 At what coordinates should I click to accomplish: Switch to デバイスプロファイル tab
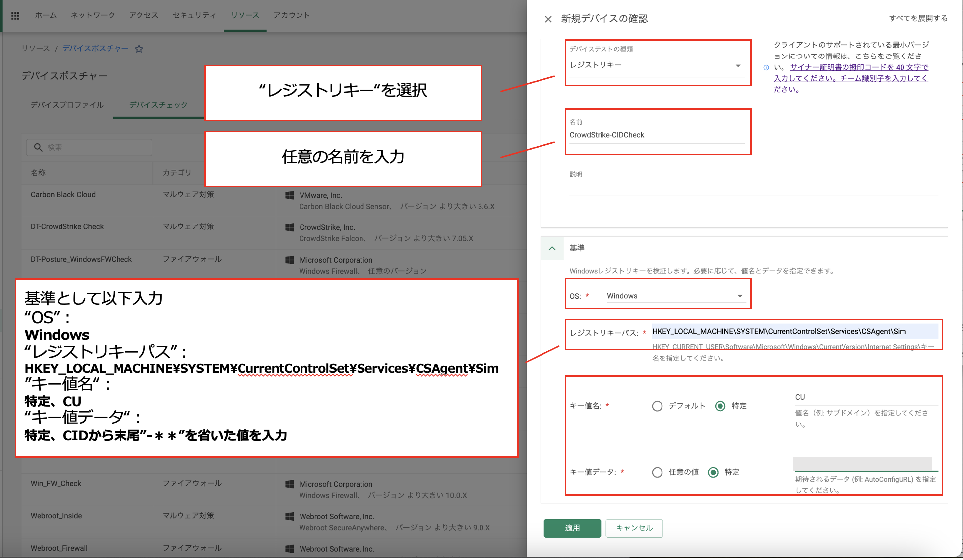click(67, 105)
